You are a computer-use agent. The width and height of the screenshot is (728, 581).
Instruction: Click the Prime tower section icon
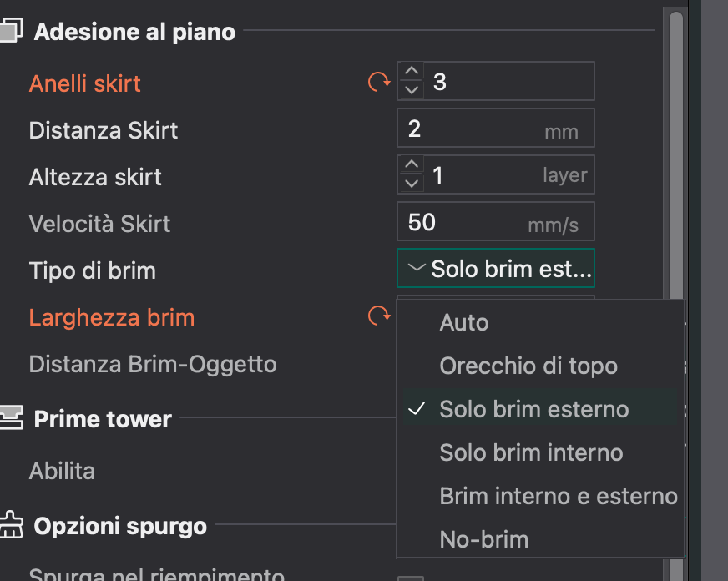click(10, 417)
